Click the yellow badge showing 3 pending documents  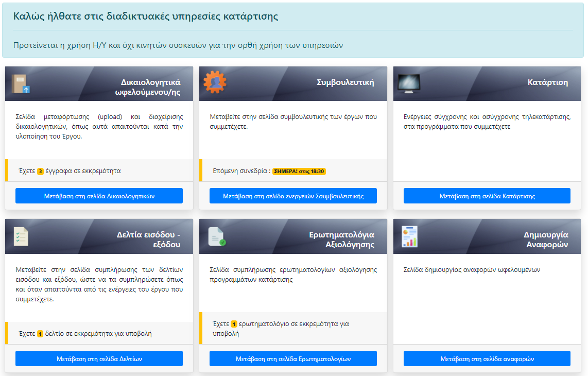tap(40, 171)
